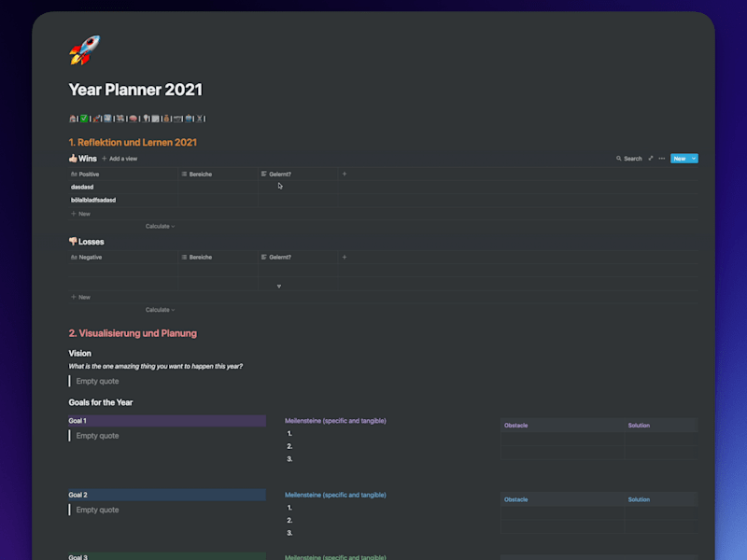The height and width of the screenshot is (560, 747).
Task: Open the small rocket emoji link in row
Action: coord(96,119)
